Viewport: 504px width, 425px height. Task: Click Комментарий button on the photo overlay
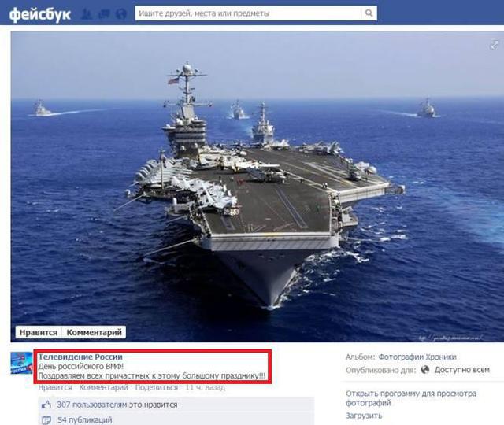94,332
